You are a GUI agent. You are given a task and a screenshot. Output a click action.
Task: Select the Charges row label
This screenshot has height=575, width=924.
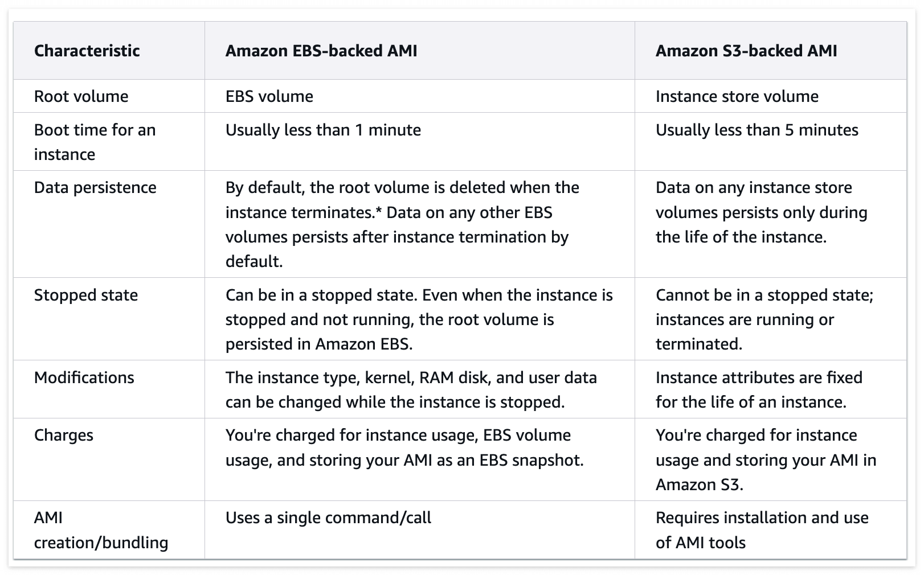(64, 435)
